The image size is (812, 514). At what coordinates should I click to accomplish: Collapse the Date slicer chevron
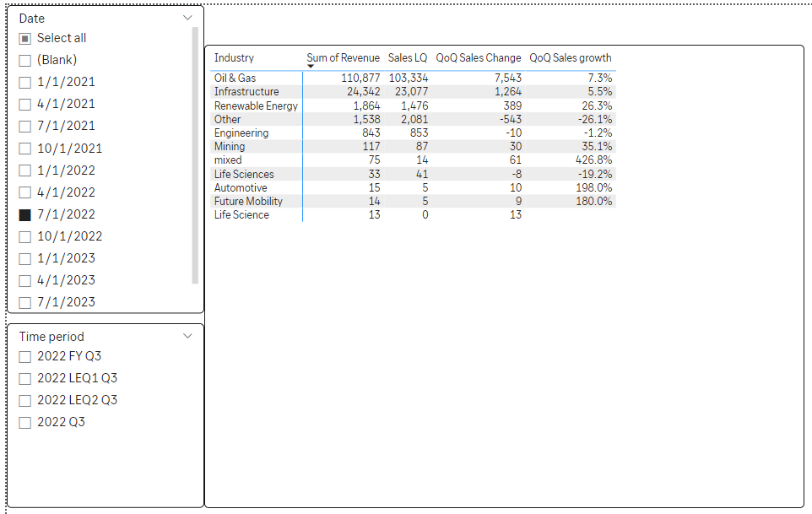pyautogui.click(x=187, y=18)
